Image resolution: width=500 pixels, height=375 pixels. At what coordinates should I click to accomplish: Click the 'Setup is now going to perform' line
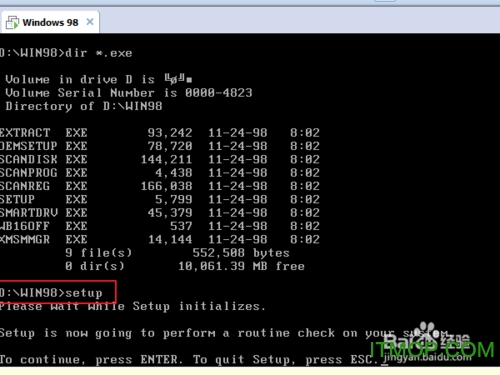[x=226, y=333]
